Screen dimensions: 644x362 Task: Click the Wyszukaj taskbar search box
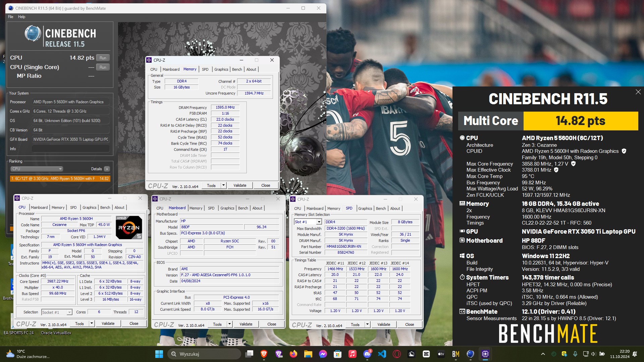click(204, 354)
